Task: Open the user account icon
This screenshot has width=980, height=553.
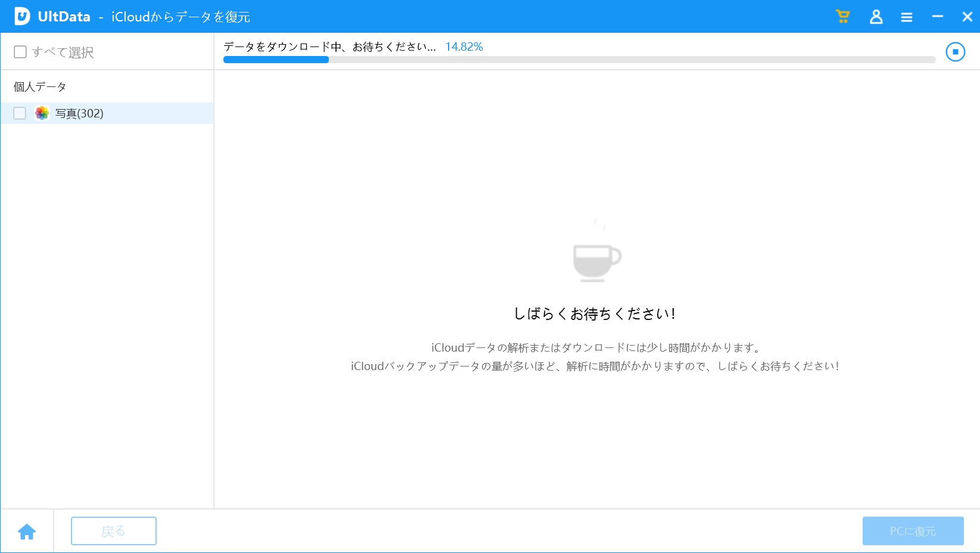Action: pos(876,17)
